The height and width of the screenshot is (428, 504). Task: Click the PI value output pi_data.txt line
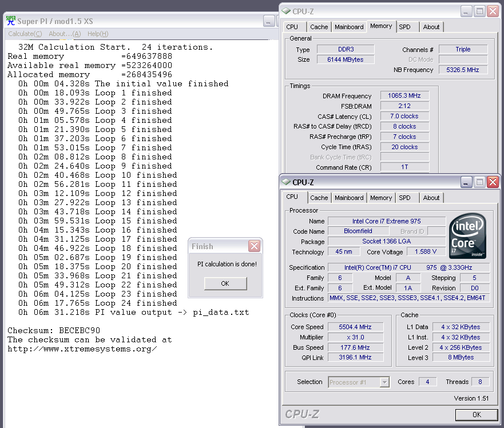(134, 313)
